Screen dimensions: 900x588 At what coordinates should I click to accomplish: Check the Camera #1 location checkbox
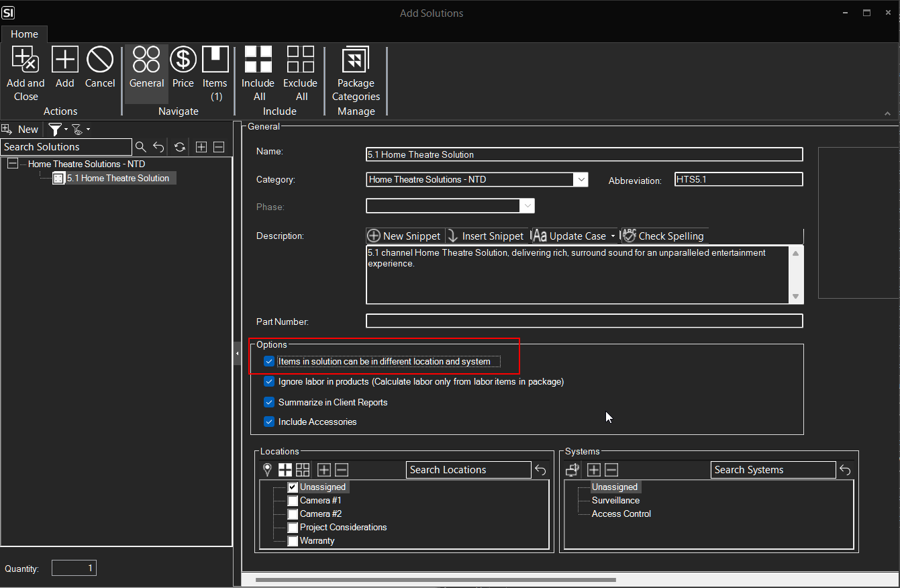pos(293,501)
